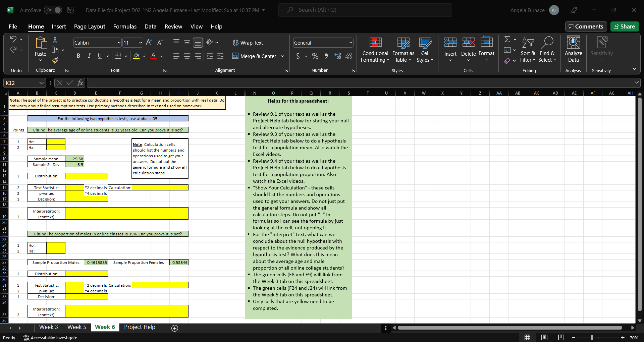The width and height of the screenshot is (644, 342).
Task: Expand the General number format dropdown
Action: [x=351, y=43]
